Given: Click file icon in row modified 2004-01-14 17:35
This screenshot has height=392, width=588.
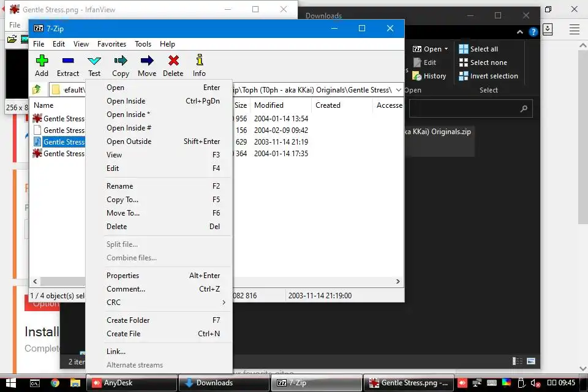Looking at the screenshot, I should pyautogui.click(x=37, y=153).
